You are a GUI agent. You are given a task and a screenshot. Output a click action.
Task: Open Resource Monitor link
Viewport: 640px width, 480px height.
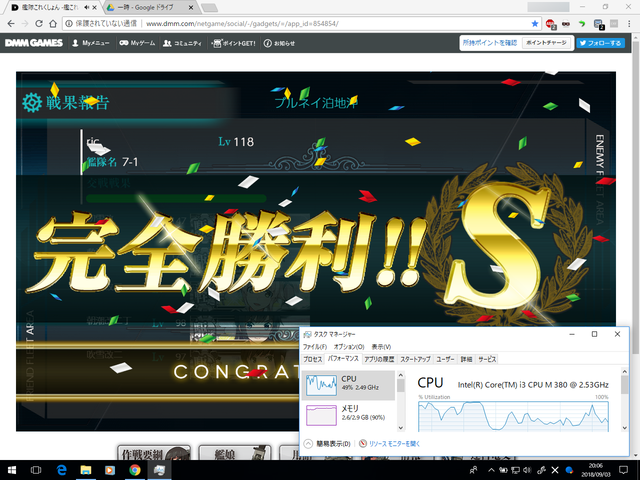(x=394, y=444)
